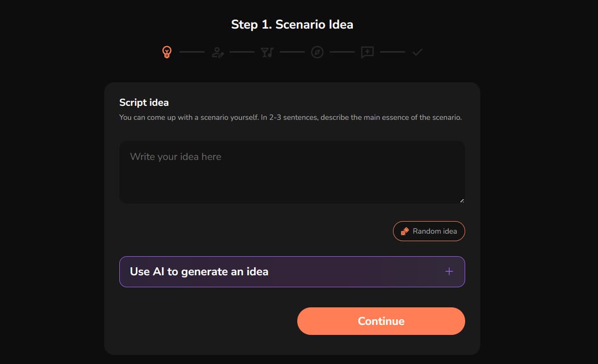Click the line before the checkmark icon

(x=392, y=52)
